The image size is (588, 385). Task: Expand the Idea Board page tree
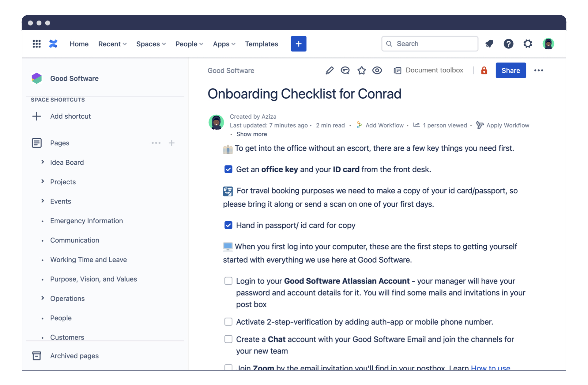(x=43, y=162)
